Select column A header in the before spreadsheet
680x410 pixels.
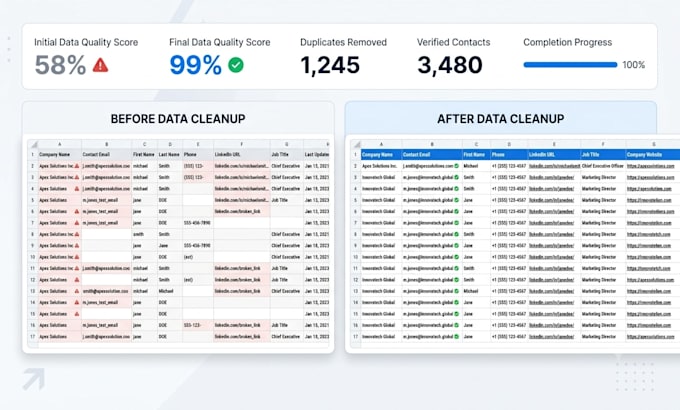coord(60,144)
